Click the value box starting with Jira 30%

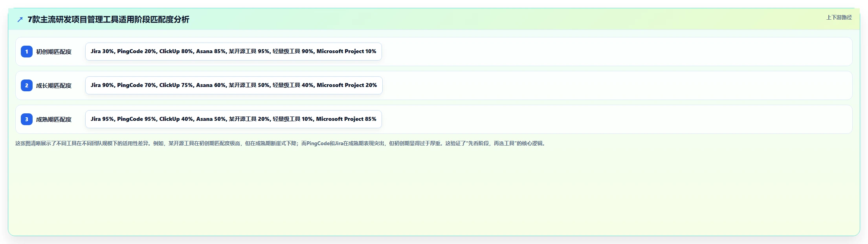[233, 52]
